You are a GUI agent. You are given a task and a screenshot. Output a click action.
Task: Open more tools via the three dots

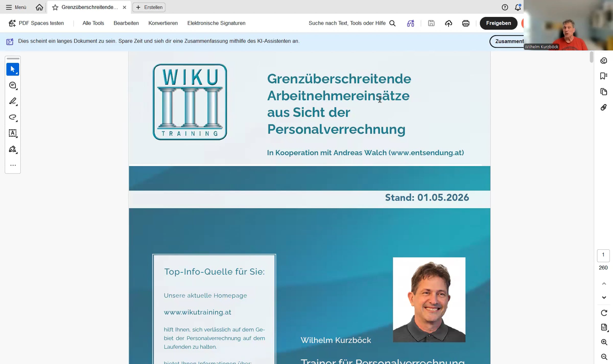coord(13,165)
